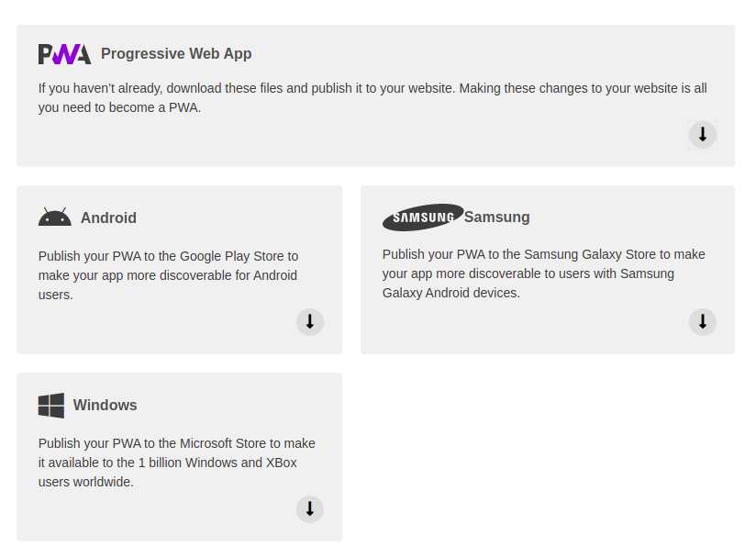Click the Samsung package download arrow
756x558 pixels.
click(703, 322)
